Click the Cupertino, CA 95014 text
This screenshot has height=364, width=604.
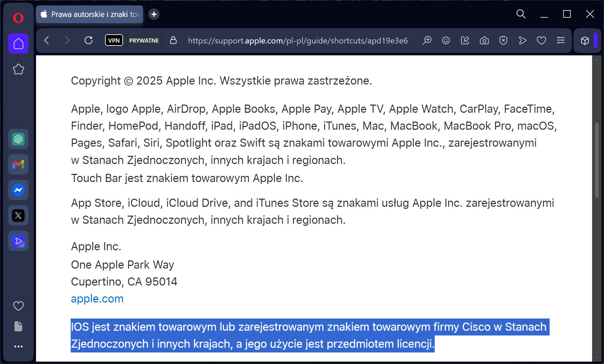[124, 282]
